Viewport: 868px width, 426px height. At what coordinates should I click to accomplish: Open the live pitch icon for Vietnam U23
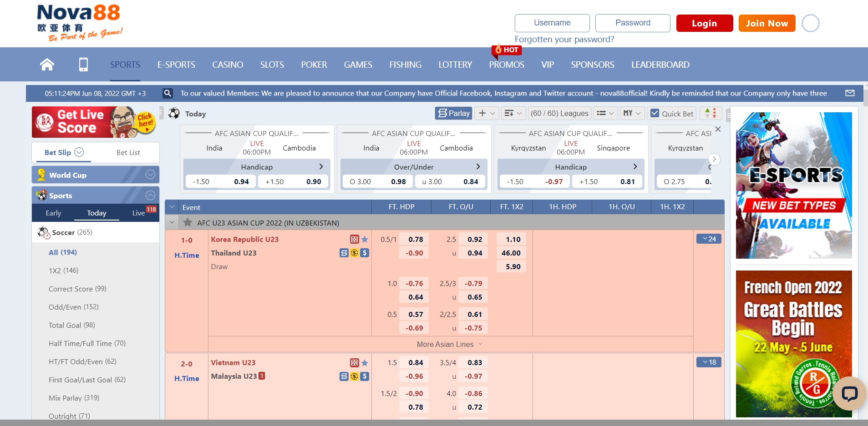coord(354,362)
